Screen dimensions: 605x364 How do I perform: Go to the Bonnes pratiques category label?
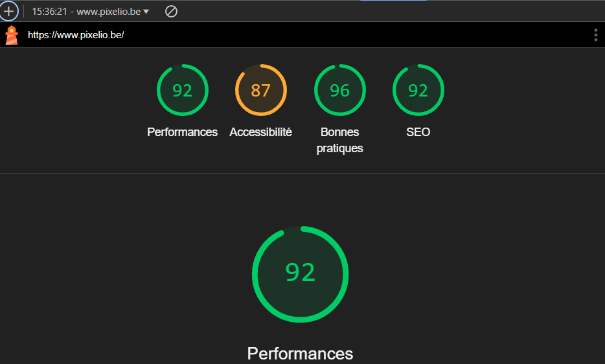[339, 140]
